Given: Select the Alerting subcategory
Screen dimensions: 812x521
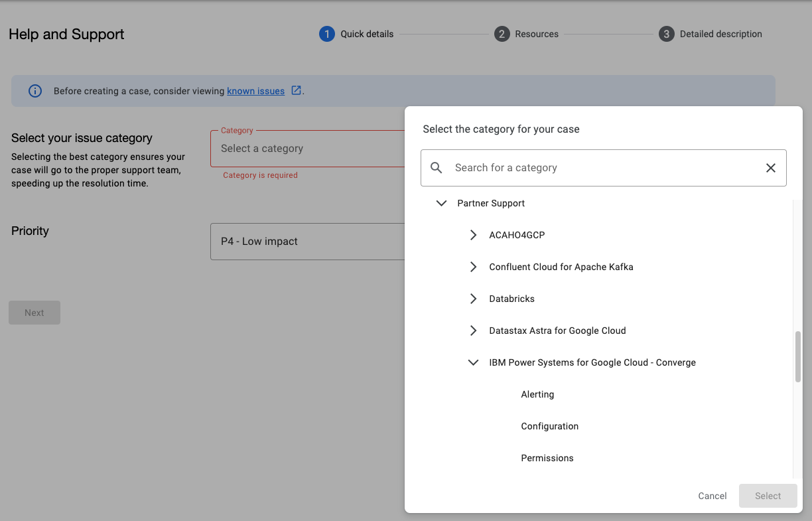Looking at the screenshot, I should [537, 394].
